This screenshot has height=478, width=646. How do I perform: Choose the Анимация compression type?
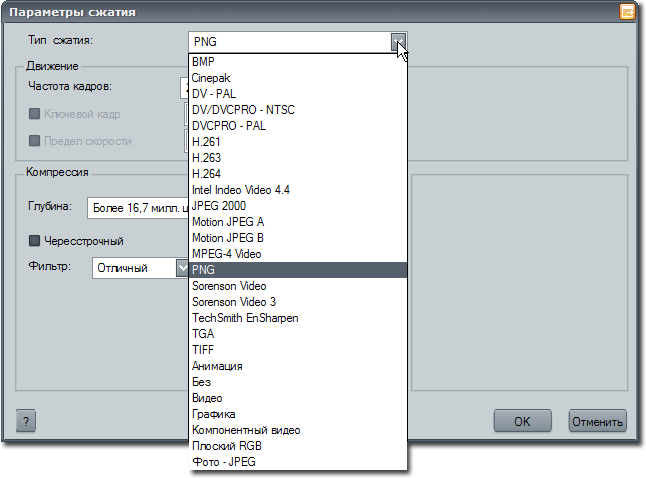pyautogui.click(x=217, y=366)
